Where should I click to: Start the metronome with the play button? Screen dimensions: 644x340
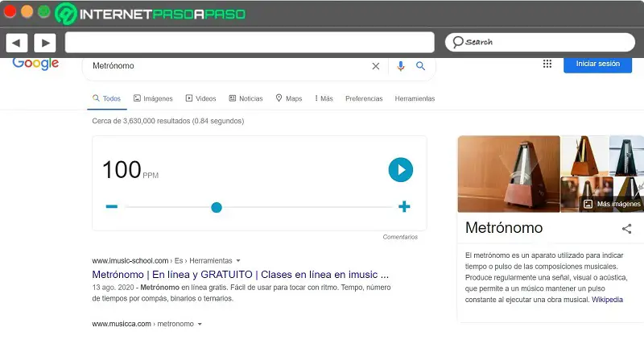tap(400, 170)
